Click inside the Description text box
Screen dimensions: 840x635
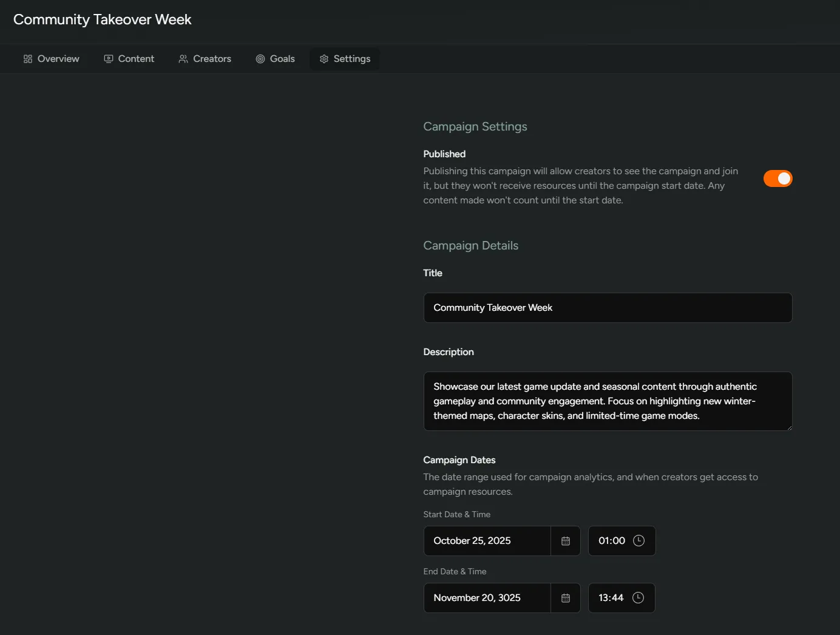tap(607, 401)
